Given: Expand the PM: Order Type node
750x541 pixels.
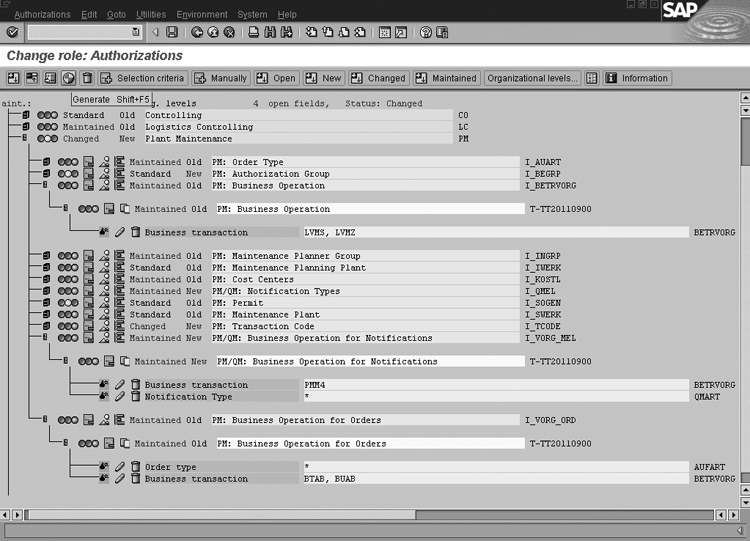Looking at the screenshot, I should (x=45, y=162).
